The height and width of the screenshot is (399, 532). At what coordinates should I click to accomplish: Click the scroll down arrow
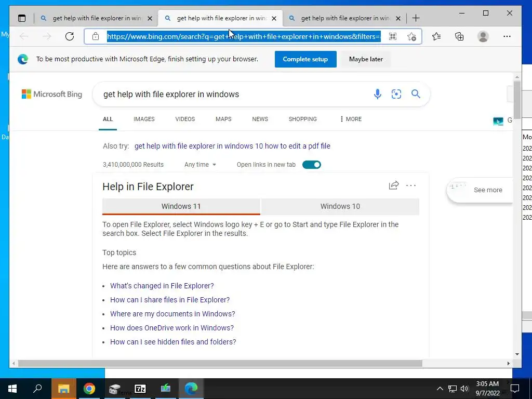point(517,354)
